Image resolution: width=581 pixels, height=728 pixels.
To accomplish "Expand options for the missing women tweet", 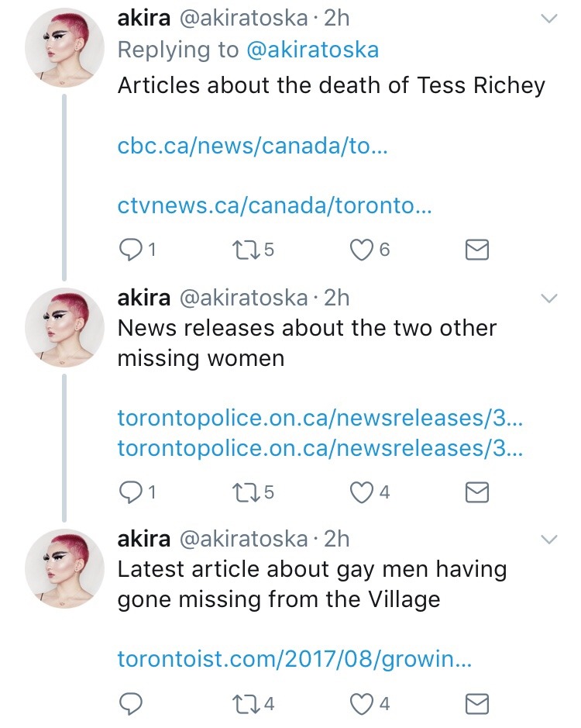I will pyautogui.click(x=548, y=298).
